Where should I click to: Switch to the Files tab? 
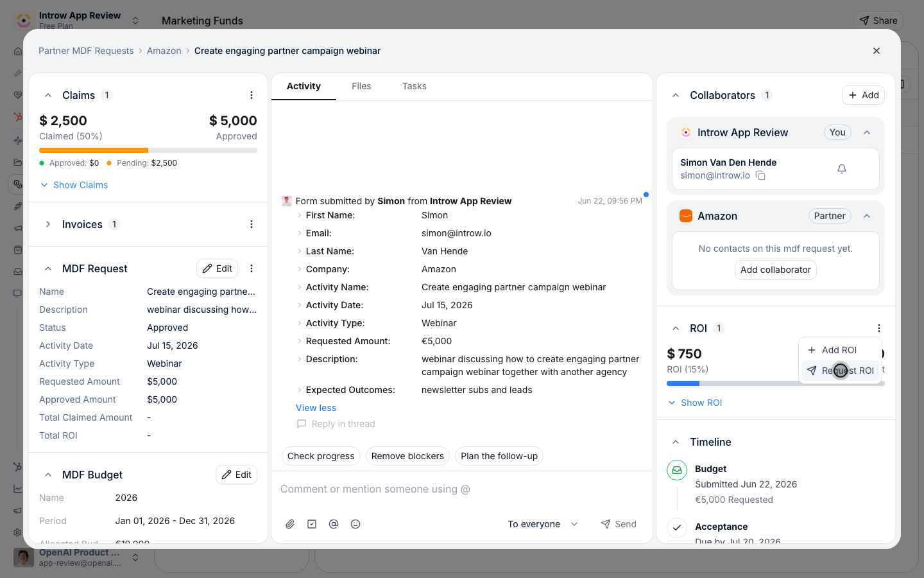pyautogui.click(x=361, y=86)
